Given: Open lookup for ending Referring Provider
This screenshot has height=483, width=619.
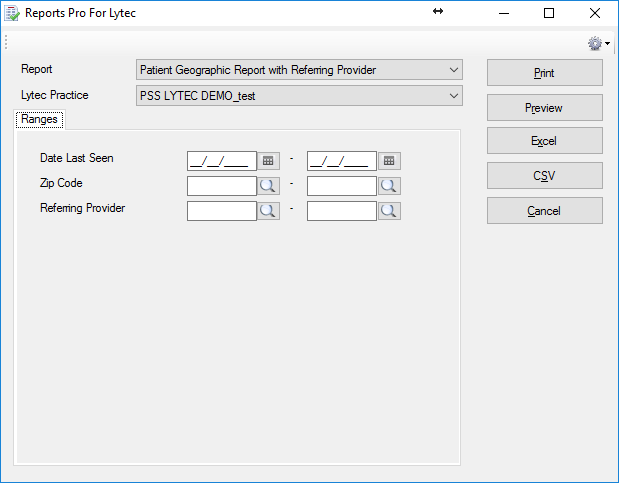Looking at the screenshot, I should point(389,211).
